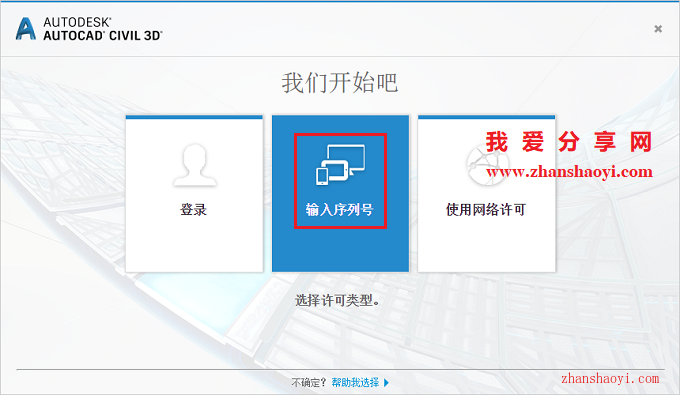Click the arrow icon beside 帮助我选择
Screen dimensions: 680x395
pyautogui.click(x=386, y=383)
